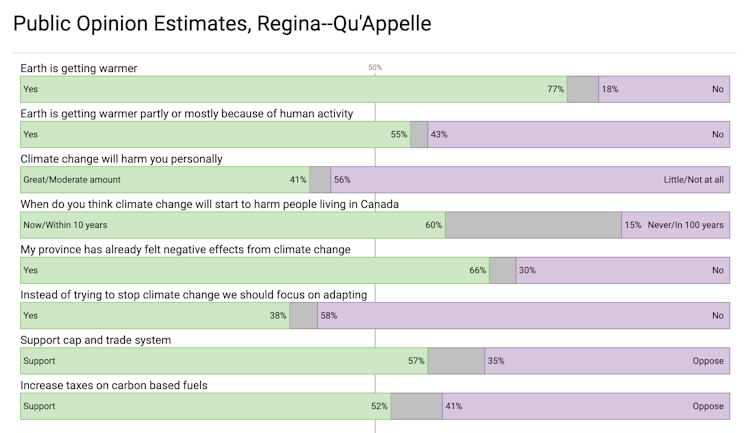754x433 pixels.
Task: Click the green 57% cap and trade Support bar
Action: [223, 361]
